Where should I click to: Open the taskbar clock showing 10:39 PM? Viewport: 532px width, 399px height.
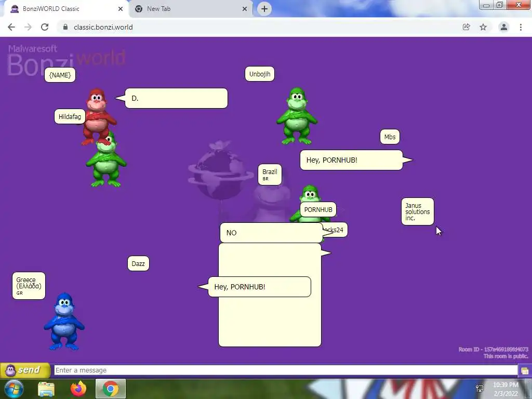506,385
